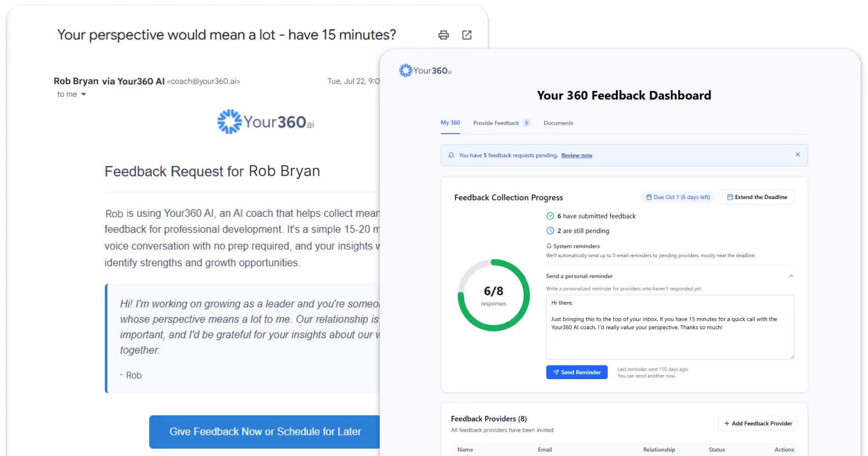
Task: Click the System reminders bell icon
Action: 549,246
